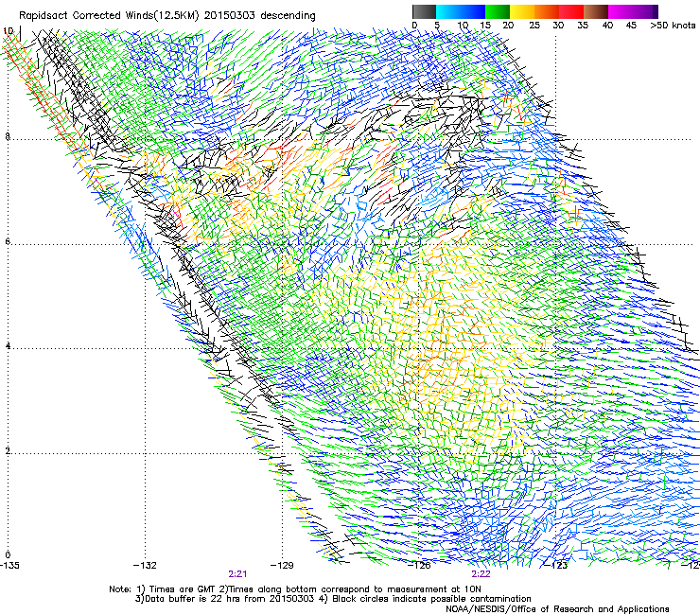Click the title text 'Rapidscat Corrected Winds'
This screenshot has height=615, width=700.
[x=86, y=16]
